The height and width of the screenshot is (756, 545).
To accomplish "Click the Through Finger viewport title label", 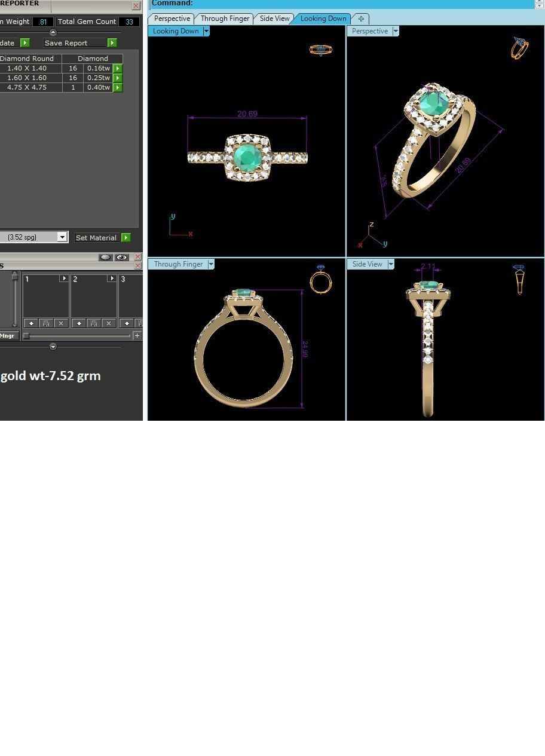I will click(178, 264).
